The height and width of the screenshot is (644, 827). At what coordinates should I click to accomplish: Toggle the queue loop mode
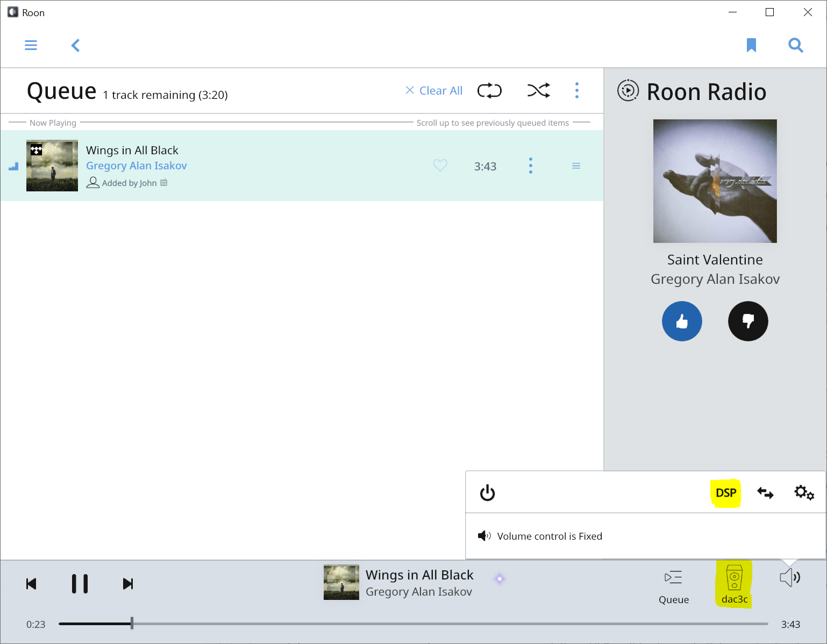tap(489, 90)
